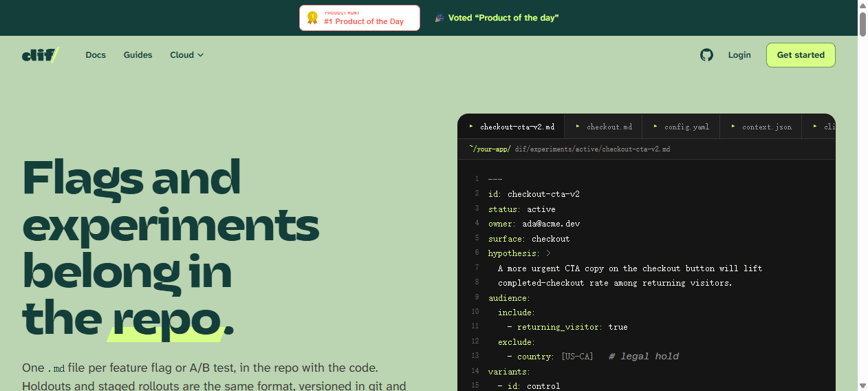Click the 'returning_visitor: true' code line

pyautogui.click(x=567, y=327)
